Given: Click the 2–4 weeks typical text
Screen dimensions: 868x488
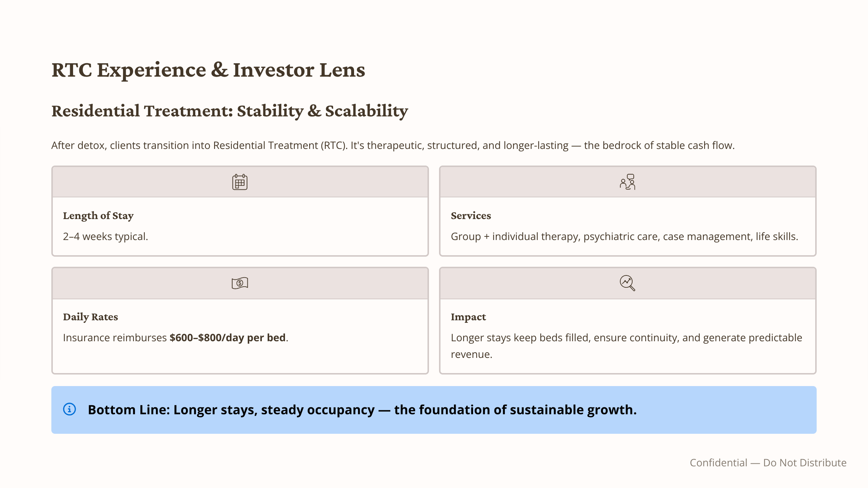Looking at the screenshot, I should [x=106, y=236].
